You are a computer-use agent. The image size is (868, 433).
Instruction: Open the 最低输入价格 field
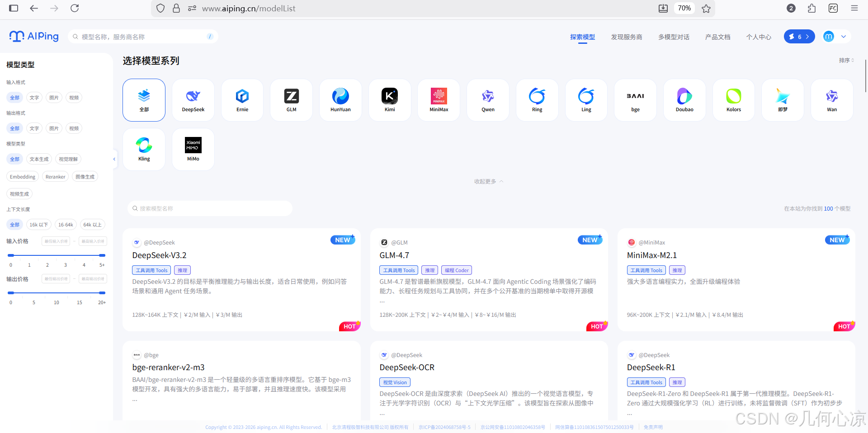[x=56, y=241]
